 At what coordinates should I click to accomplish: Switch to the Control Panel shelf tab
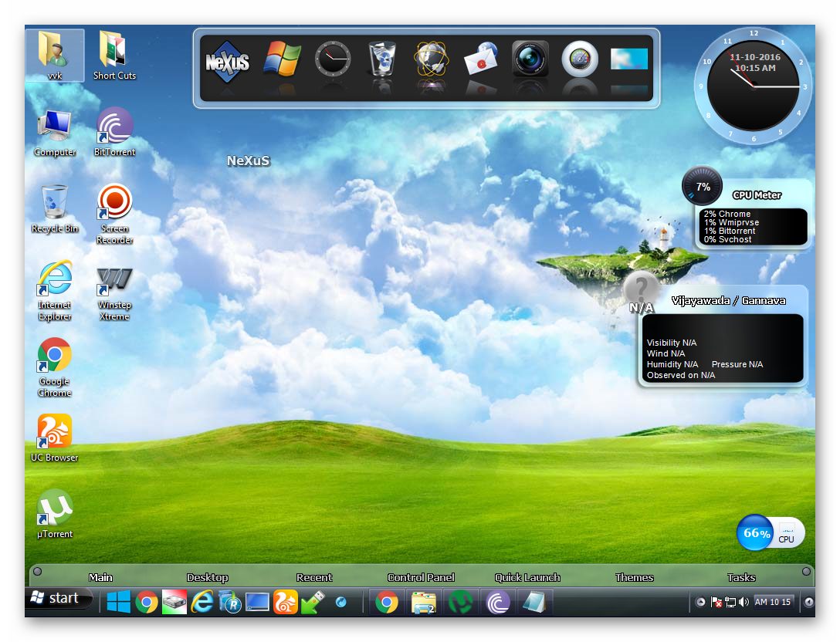click(421, 577)
